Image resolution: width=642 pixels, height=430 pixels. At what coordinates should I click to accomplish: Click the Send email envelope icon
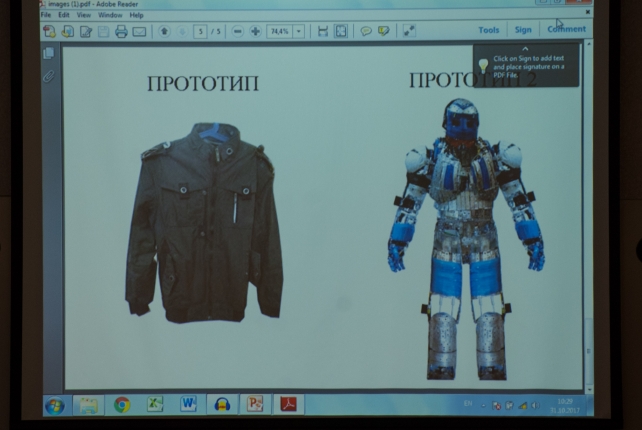pyautogui.click(x=139, y=32)
